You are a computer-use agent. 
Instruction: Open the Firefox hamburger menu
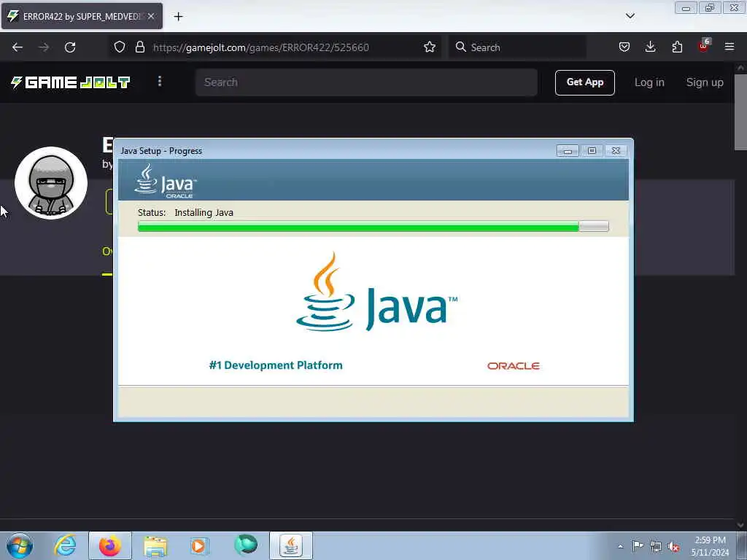tap(729, 47)
